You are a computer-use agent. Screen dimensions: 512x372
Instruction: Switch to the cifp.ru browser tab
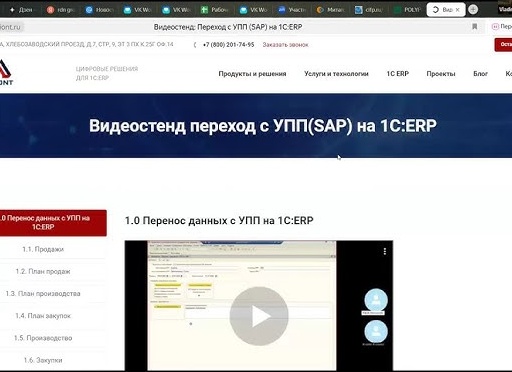coord(369,10)
